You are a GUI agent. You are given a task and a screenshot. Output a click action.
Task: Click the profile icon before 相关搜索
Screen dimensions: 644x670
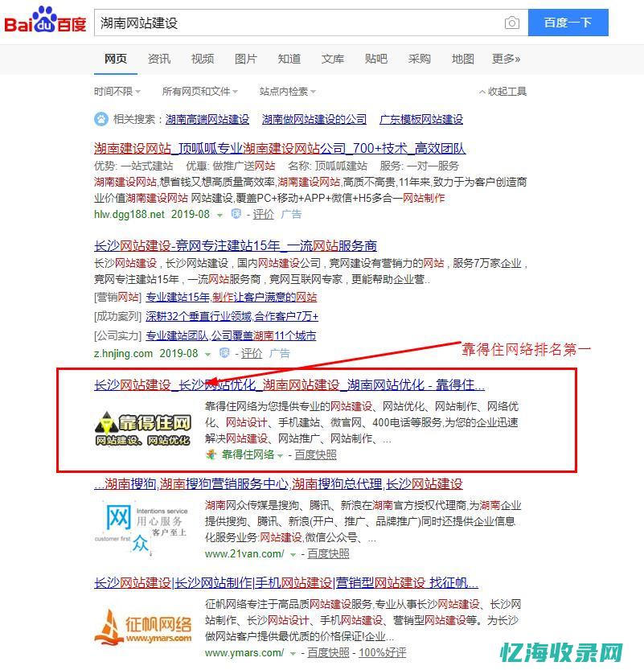[x=100, y=120]
